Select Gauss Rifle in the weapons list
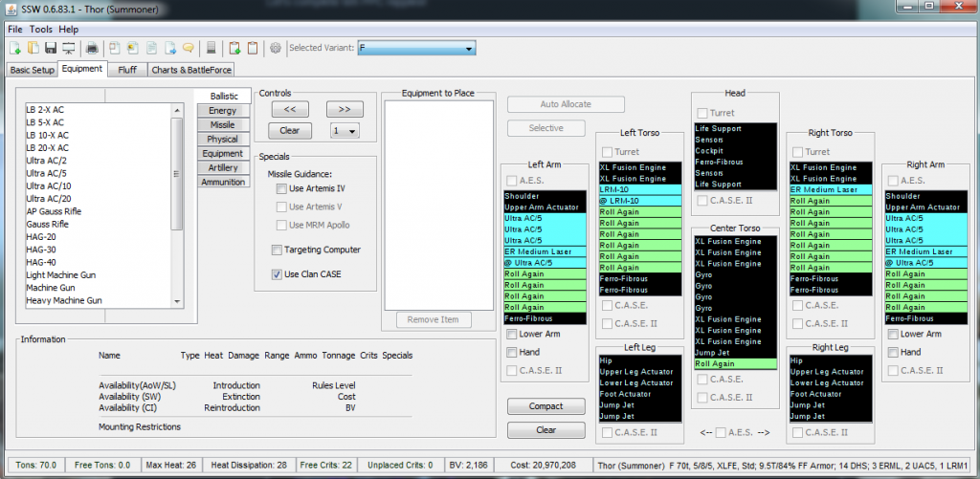This screenshot has width=980, height=479. coord(47,224)
